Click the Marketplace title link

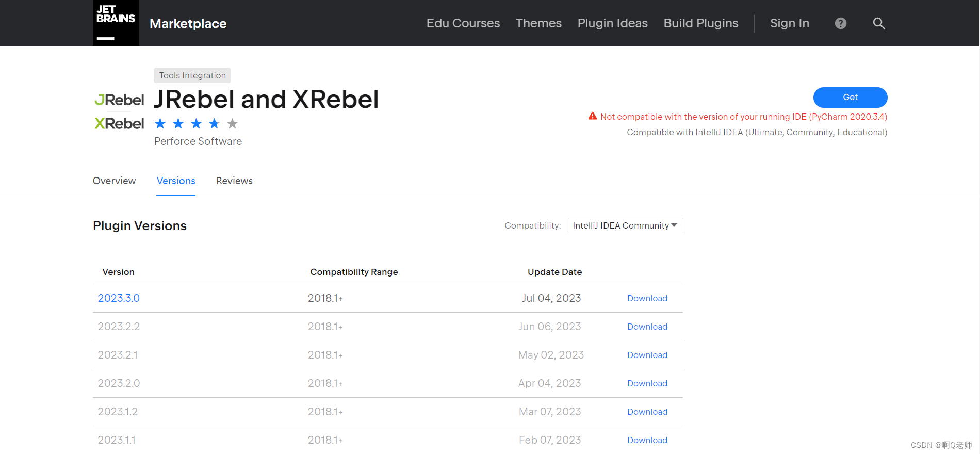188,23
